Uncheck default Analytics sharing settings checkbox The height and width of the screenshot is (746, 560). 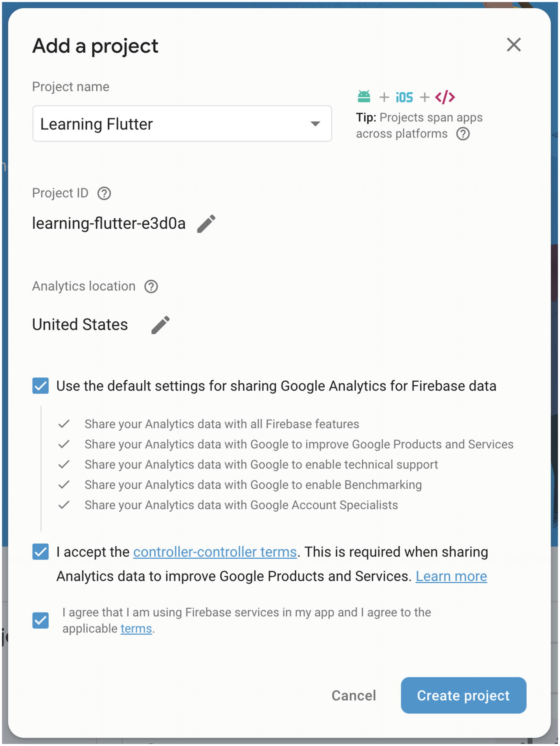(x=40, y=386)
